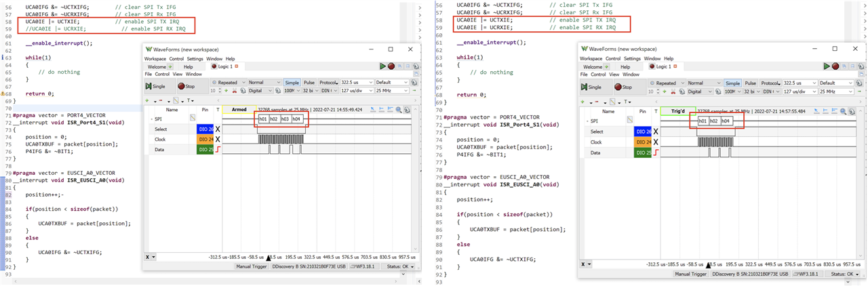Viewport: 868px width, 286px height.
Task: Click the red Stop all icon in the right WaveForms window
Action: coord(835,66)
